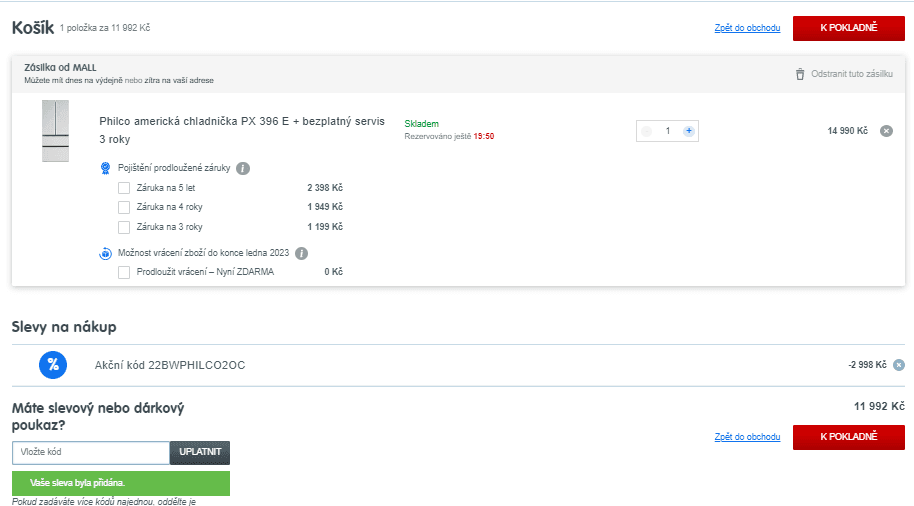
Task: Click the extended warranty badge icon
Action: (106, 168)
